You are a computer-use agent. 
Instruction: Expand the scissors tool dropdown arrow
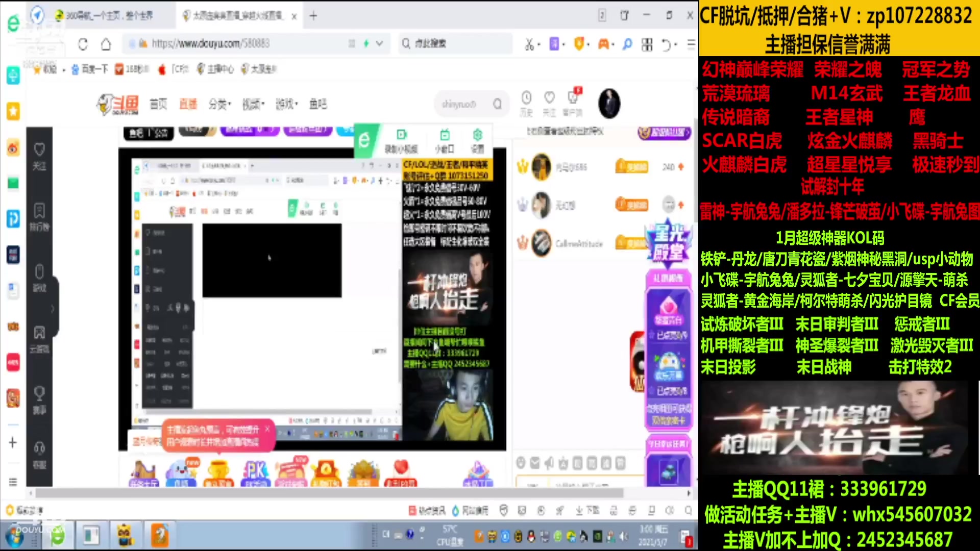[538, 45]
